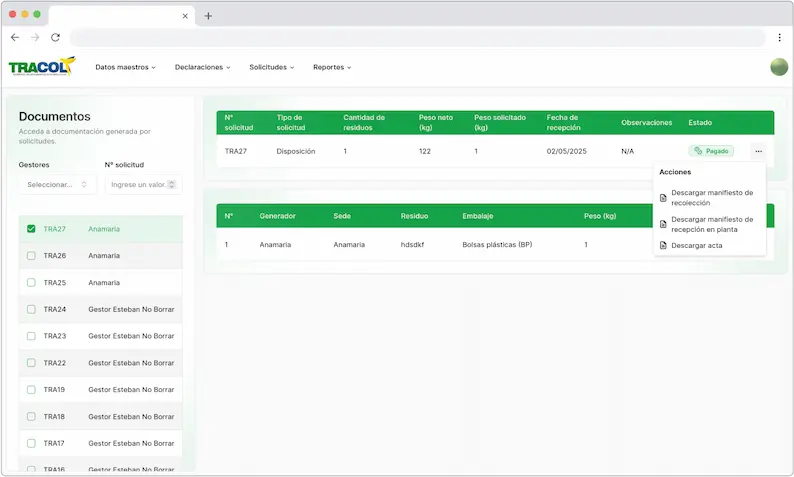This screenshot has height=477, width=794.
Task: Click the browser reload icon
Action: pos(55,37)
